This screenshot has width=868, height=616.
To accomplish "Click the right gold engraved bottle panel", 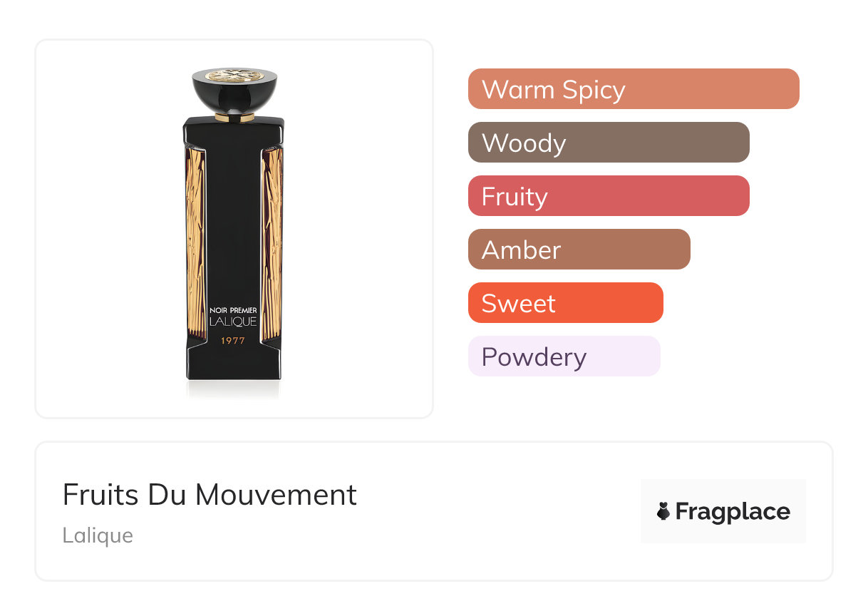I will pos(272,242).
